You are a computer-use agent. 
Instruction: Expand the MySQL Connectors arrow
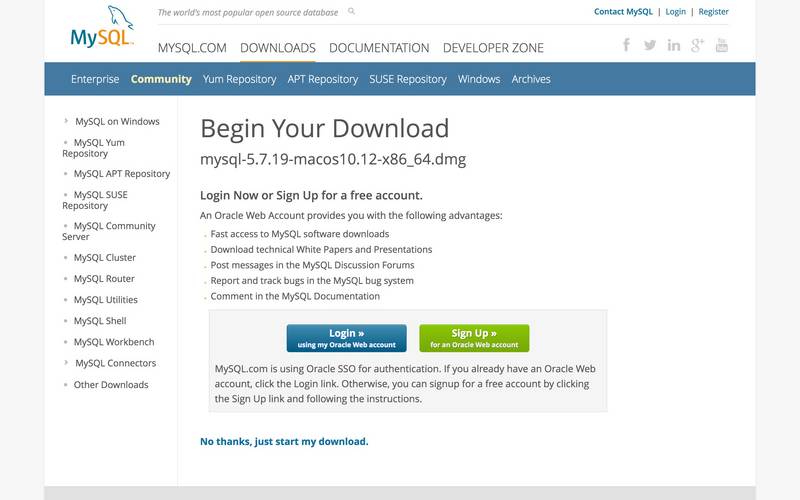66,362
